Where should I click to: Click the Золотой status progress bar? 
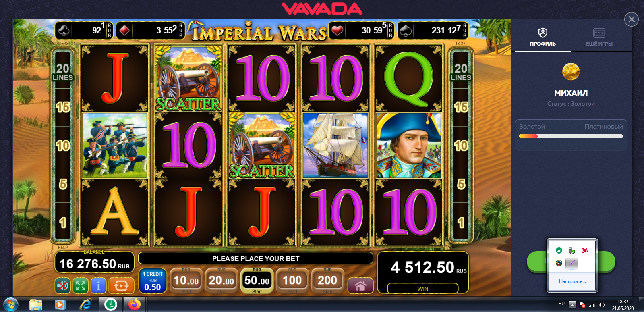(571, 136)
